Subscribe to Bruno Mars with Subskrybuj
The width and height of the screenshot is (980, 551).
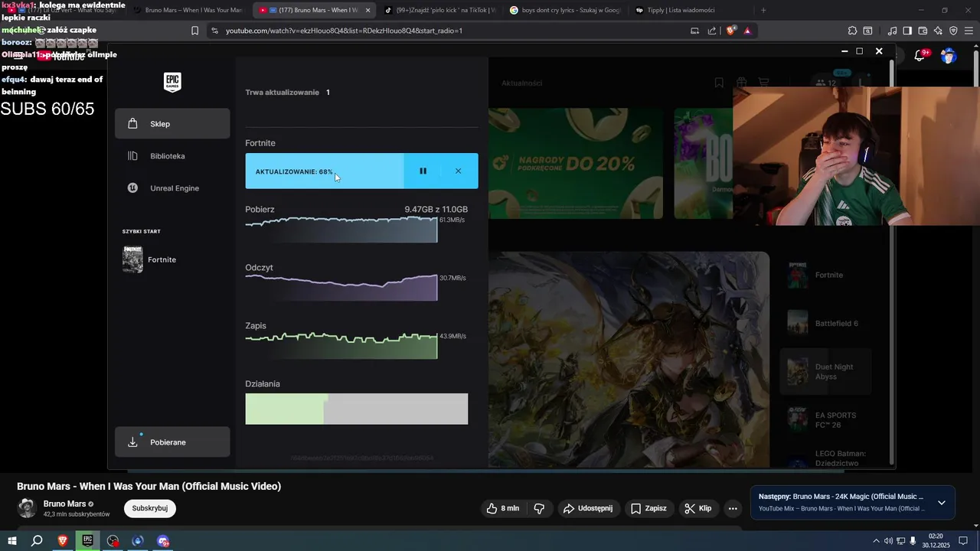150,508
